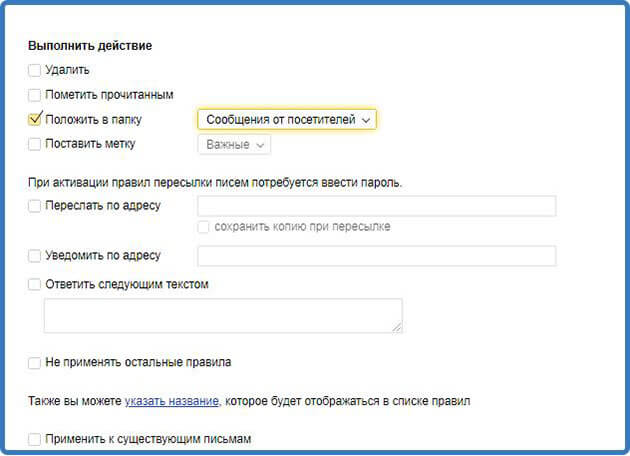630x456 pixels.
Task: Click the password notice about пересылки писем
Action: point(215,182)
